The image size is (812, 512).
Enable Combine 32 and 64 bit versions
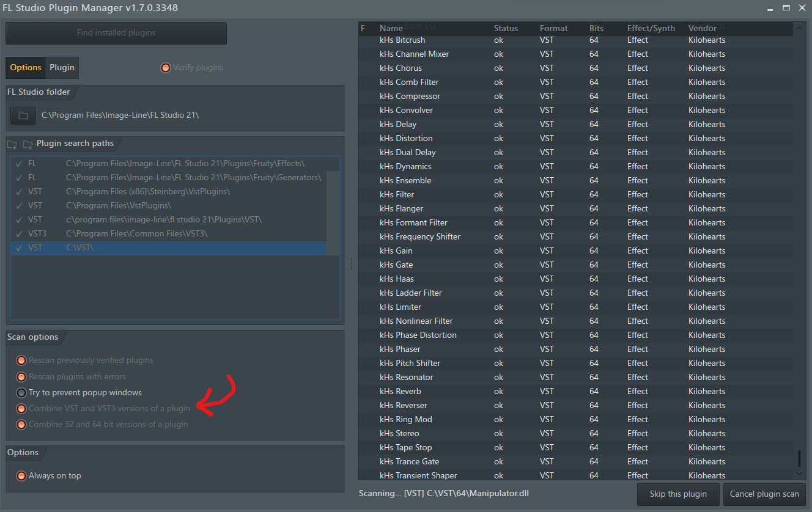[x=21, y=424]
